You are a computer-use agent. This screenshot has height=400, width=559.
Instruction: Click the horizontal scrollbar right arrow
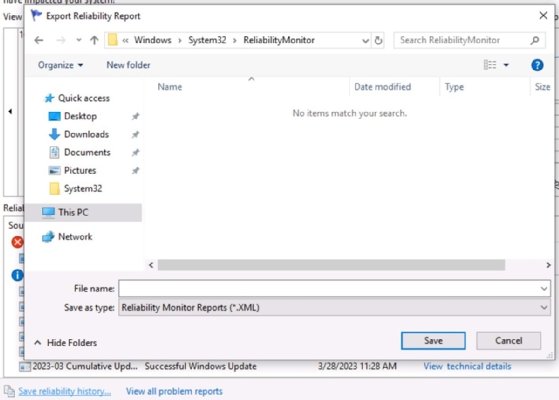(548, 265)
